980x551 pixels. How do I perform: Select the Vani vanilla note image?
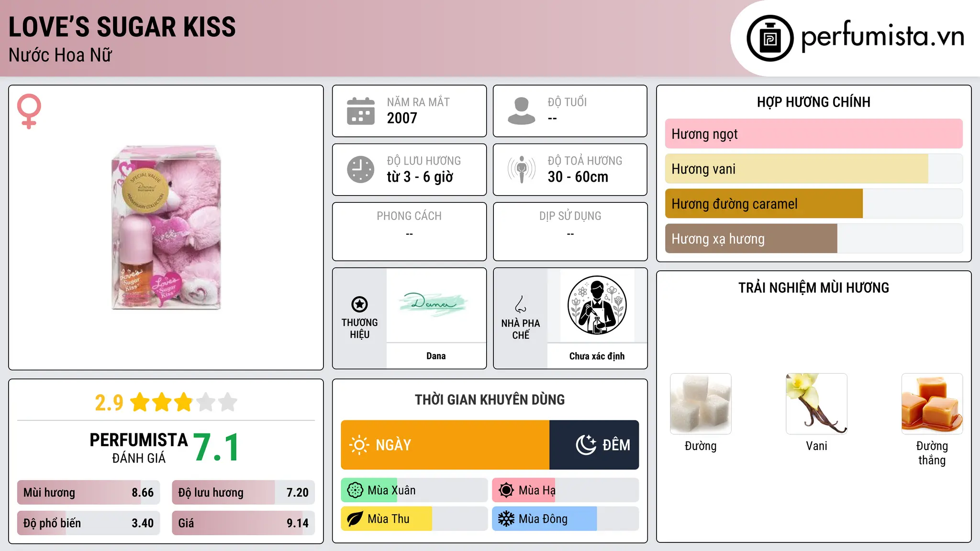click(x=816, y=404)
